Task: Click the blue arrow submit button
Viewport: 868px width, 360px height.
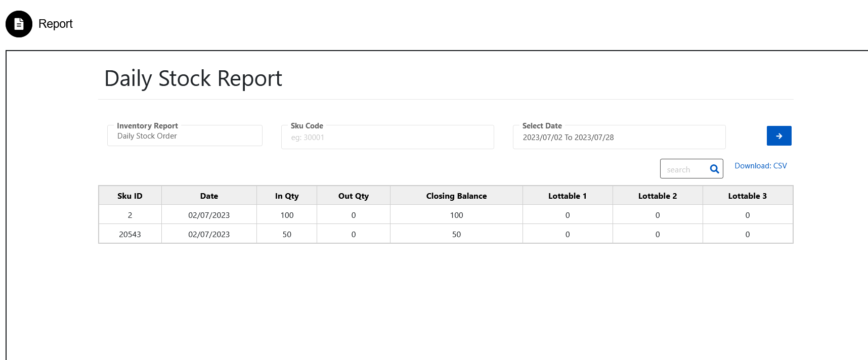Action: point(779,136)
